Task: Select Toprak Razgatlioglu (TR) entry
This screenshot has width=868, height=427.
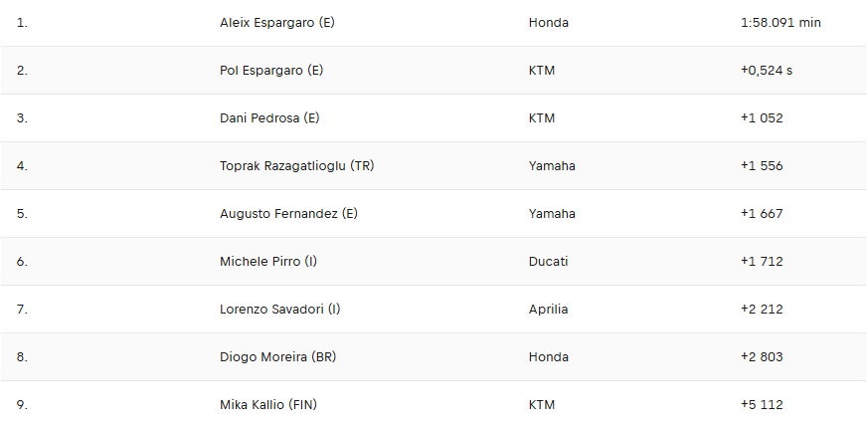Action: [296, 166]
